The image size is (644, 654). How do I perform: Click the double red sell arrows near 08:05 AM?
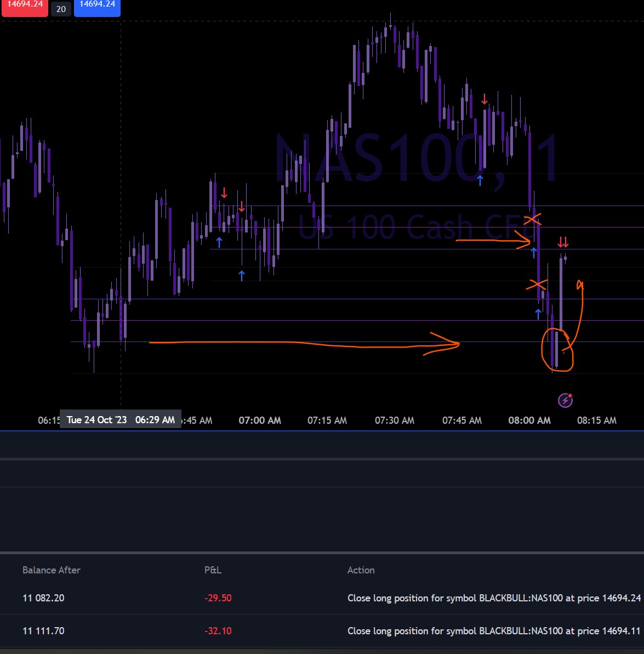(x=563, y=242)
